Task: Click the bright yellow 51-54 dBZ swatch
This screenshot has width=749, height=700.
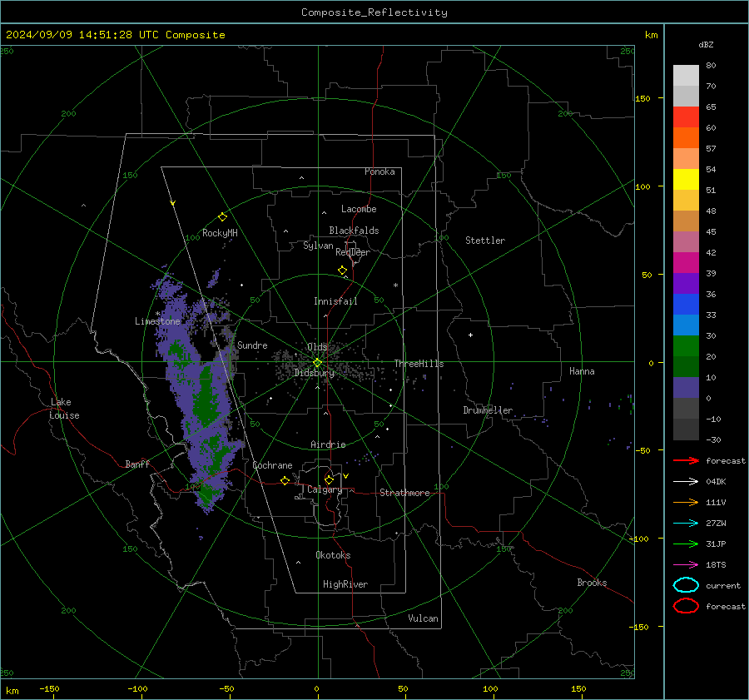Action: click(x=686, y=179)
